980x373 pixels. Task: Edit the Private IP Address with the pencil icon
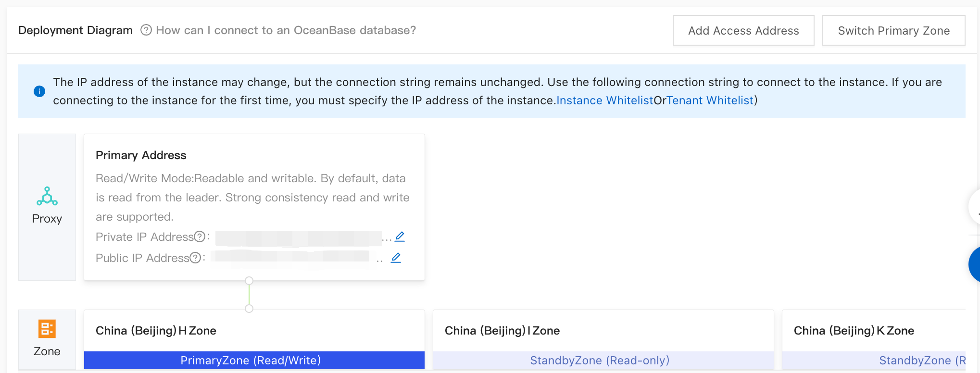coord(400,236)
